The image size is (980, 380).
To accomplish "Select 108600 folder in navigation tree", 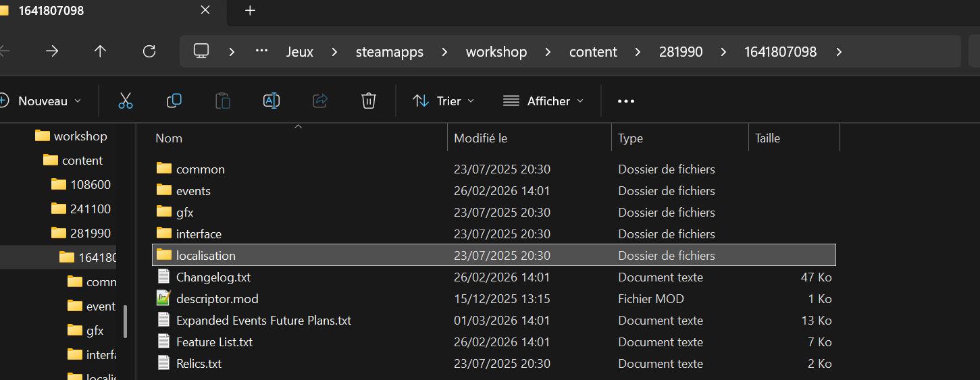I will pos(81,184).
